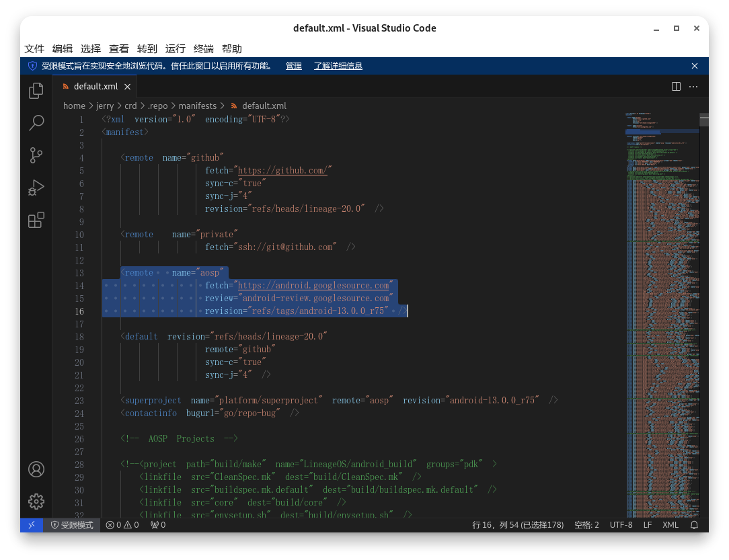Open the Explorer view in activity bar

pos(36,90)
